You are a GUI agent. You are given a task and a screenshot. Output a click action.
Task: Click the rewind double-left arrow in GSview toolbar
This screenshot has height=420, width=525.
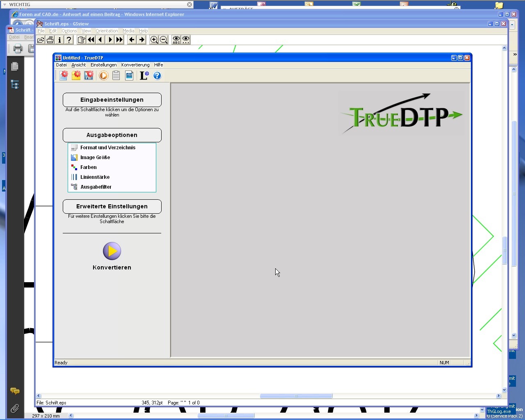pyautogui.click(x=91, y=40)
